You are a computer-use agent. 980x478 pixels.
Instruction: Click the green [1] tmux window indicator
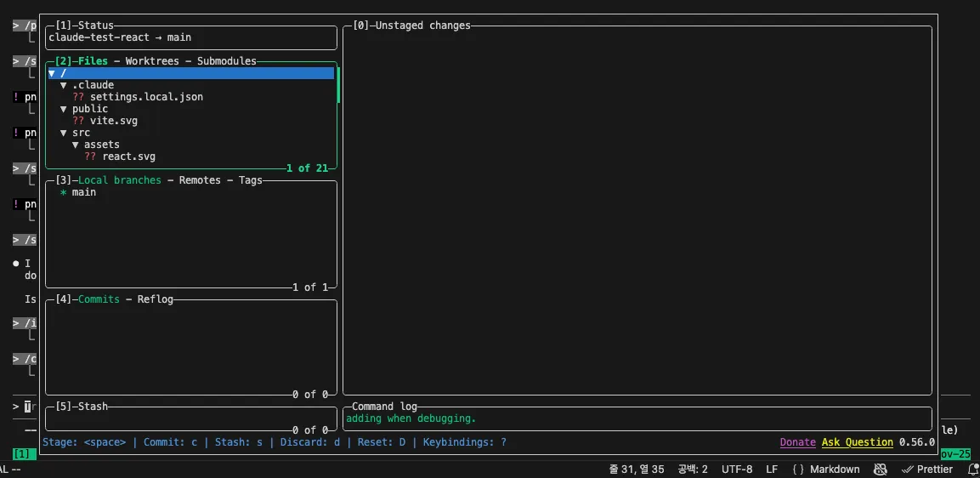click(25, 454)
